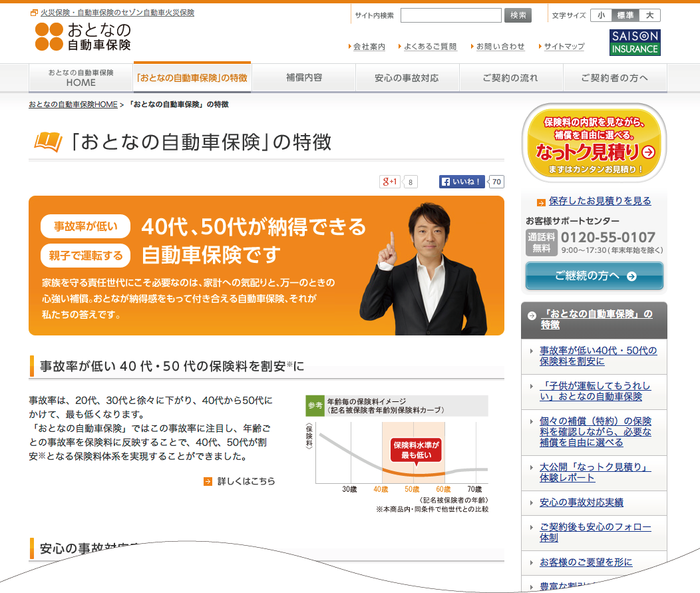Screen dimensions: 700x593
Task: Set font size to 大
Action: [649, 15]
